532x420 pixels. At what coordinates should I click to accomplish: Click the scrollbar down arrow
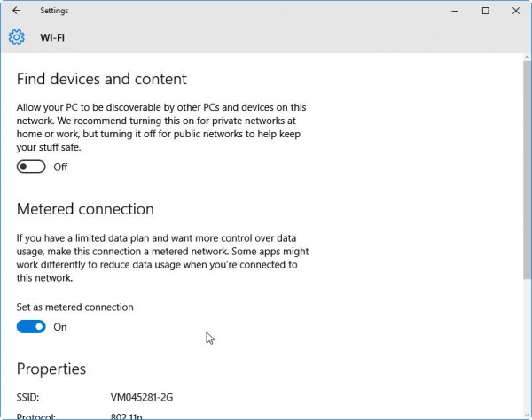pyautogui.click(x=525, y=413)
